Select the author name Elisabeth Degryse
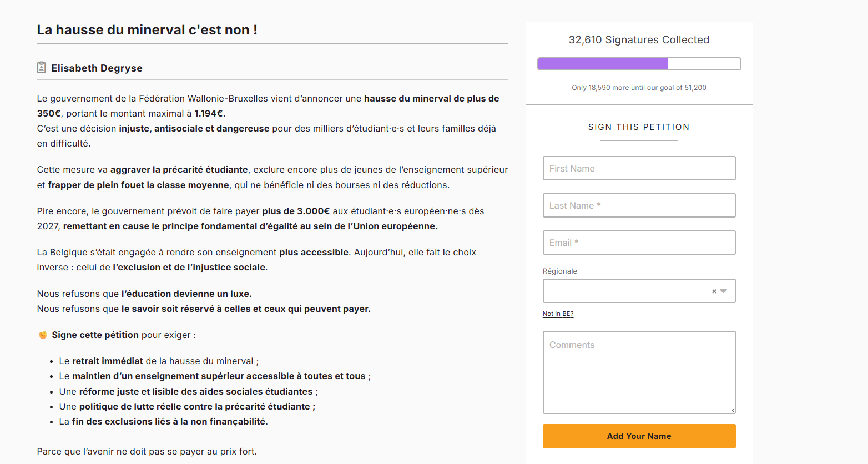Viewport: 868px width, 464px height. 97,68
